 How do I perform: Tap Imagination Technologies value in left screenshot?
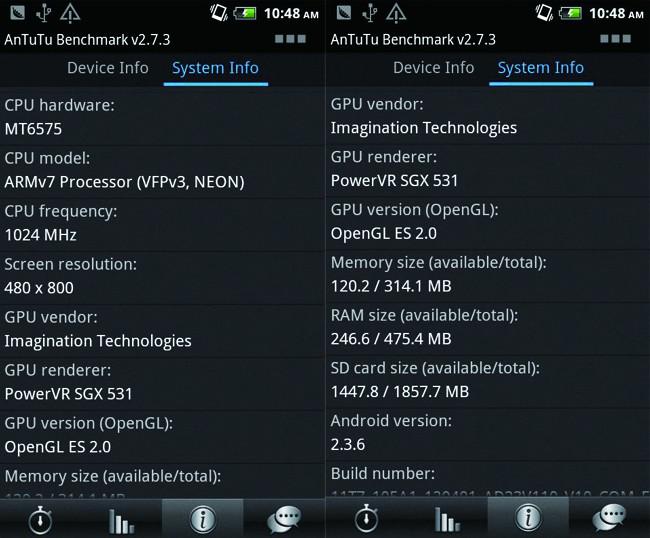98,341
